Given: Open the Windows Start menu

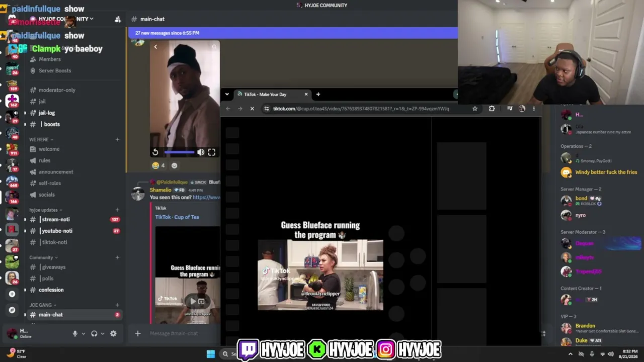Looking at the screenshot, I should coord(211,354).
